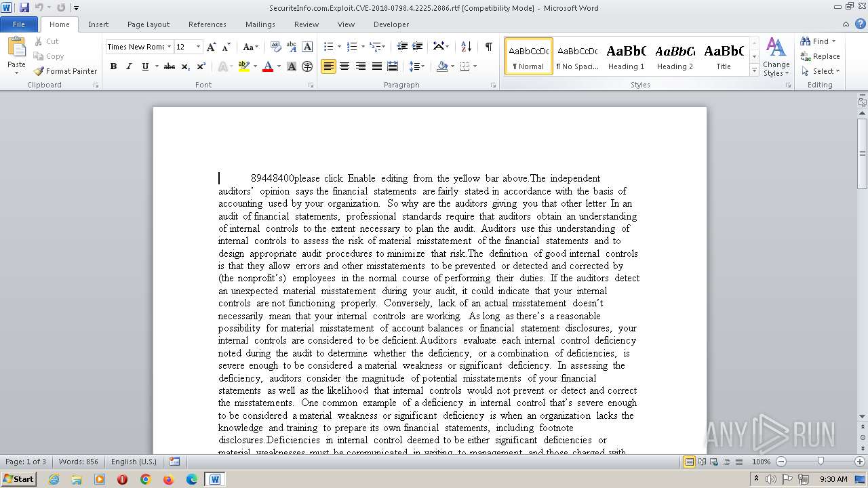The image size is (868, 488).
Task: Clear formatting with the eraser icon
Action: pyautogui.click(x=276, y=47)
